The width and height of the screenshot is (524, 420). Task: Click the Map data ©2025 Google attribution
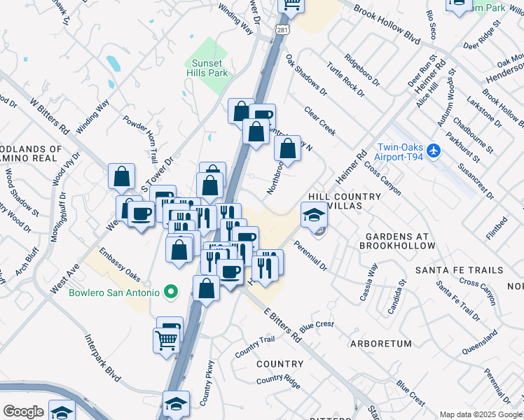pyautogui.click(x=481, y=414)
